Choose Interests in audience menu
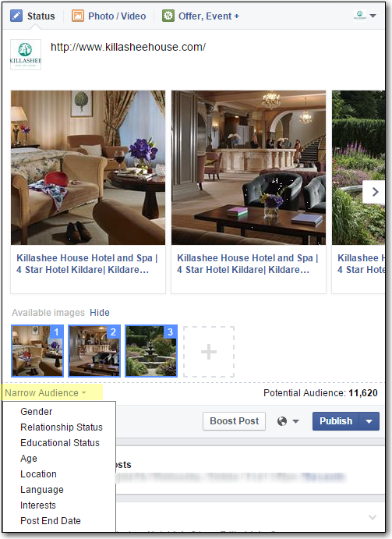 pos(38,505)
